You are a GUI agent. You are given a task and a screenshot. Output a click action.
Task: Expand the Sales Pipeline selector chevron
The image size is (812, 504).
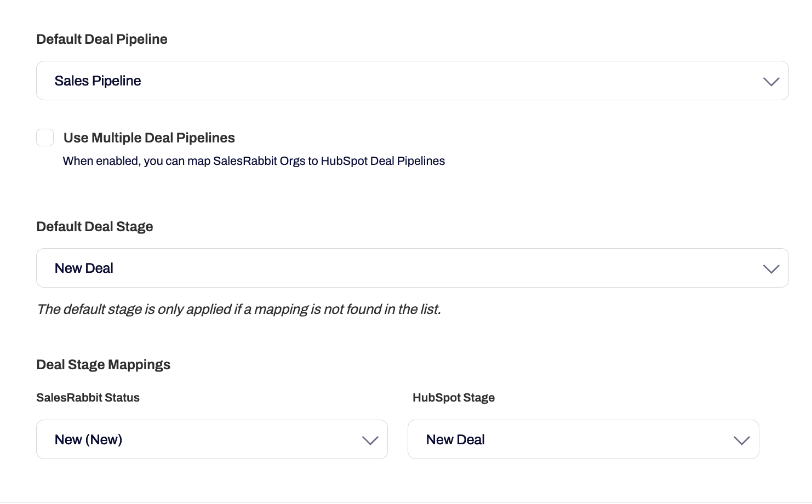771,81
